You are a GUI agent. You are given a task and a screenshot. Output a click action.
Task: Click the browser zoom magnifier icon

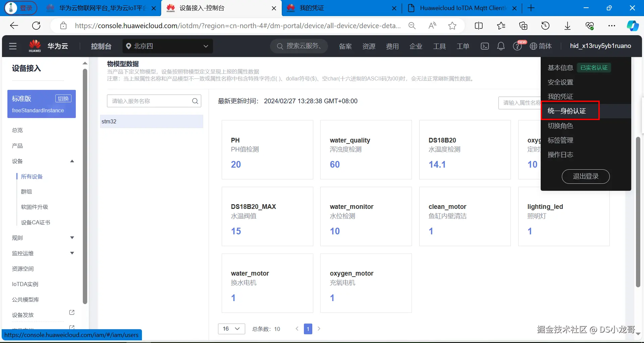[x=412, y=25]
